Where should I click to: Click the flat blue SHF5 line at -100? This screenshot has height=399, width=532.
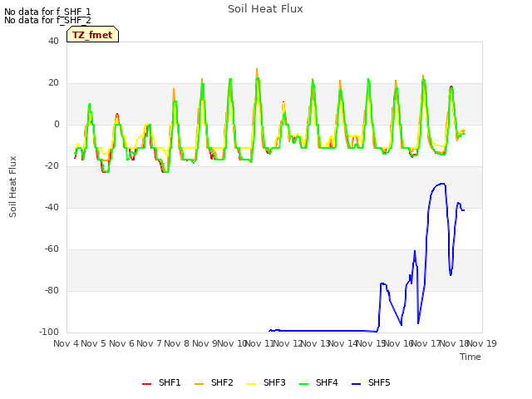[x=323, y=331]
